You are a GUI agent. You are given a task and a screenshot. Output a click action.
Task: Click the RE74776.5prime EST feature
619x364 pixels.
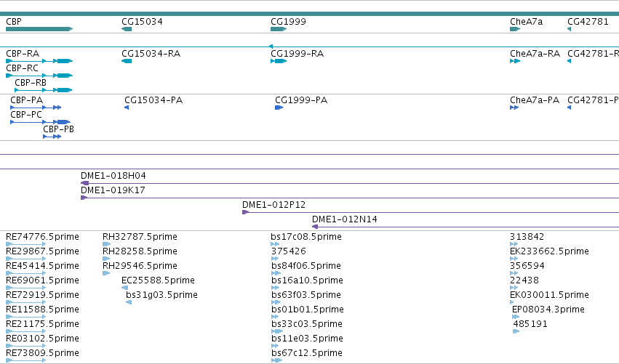point(26,245)
